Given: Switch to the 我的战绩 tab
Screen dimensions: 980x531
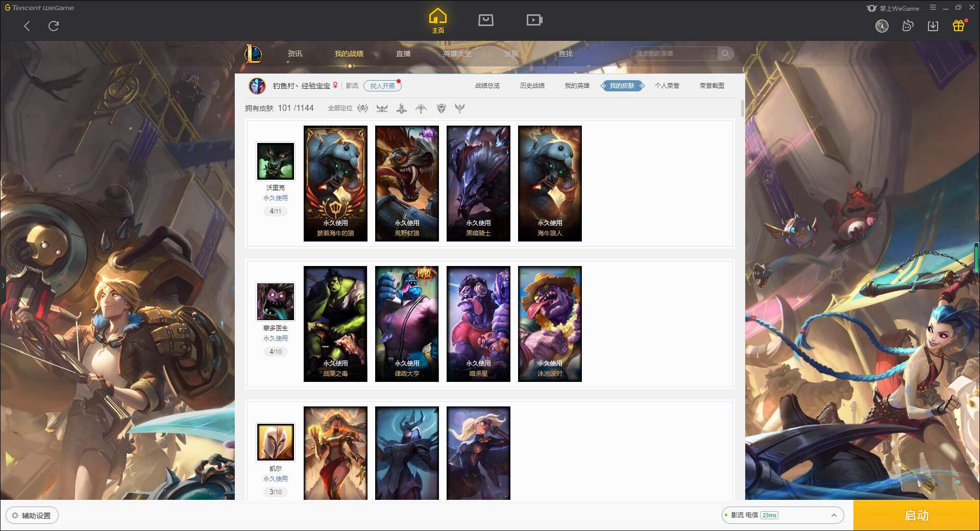Looking at the screenshot, I should [349, 54].
